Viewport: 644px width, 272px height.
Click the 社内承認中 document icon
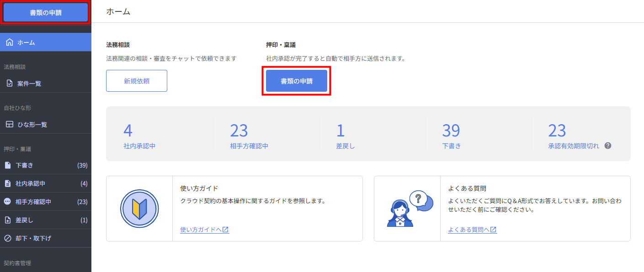click(x=7, y=183)
